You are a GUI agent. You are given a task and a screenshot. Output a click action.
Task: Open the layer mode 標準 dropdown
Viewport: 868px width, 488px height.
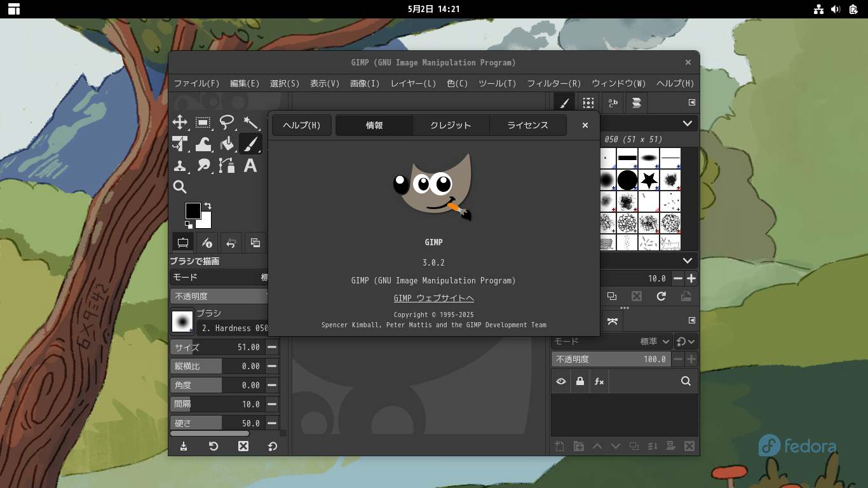[x=655, y=342]
